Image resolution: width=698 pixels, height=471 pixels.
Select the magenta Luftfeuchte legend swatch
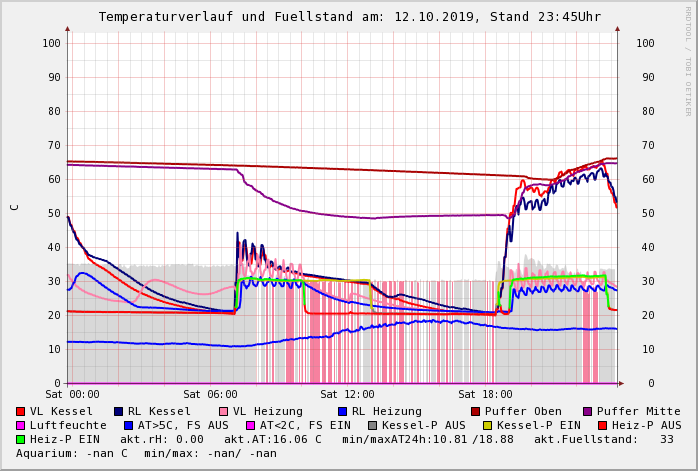21,425
